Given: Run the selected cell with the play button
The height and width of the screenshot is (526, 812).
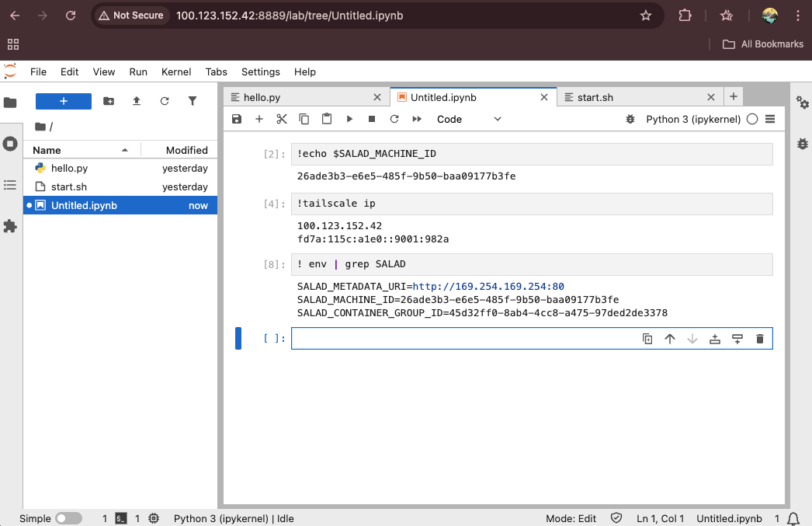Looking at the screenshot, I should click(349, 119).
